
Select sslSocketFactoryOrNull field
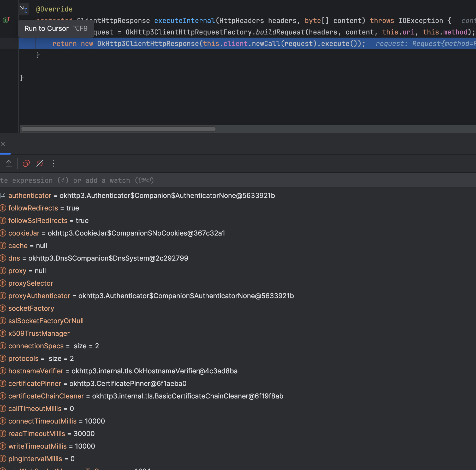pos(238,321)
